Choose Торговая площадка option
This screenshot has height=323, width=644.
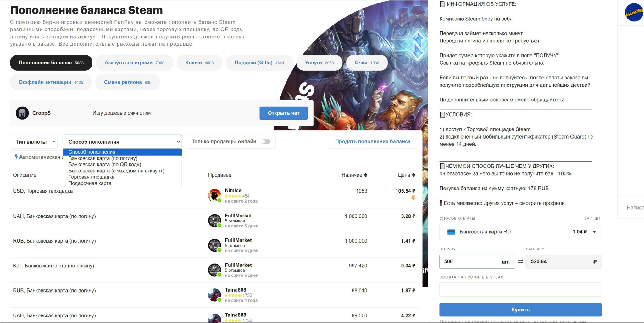click(x=122, y=177)
